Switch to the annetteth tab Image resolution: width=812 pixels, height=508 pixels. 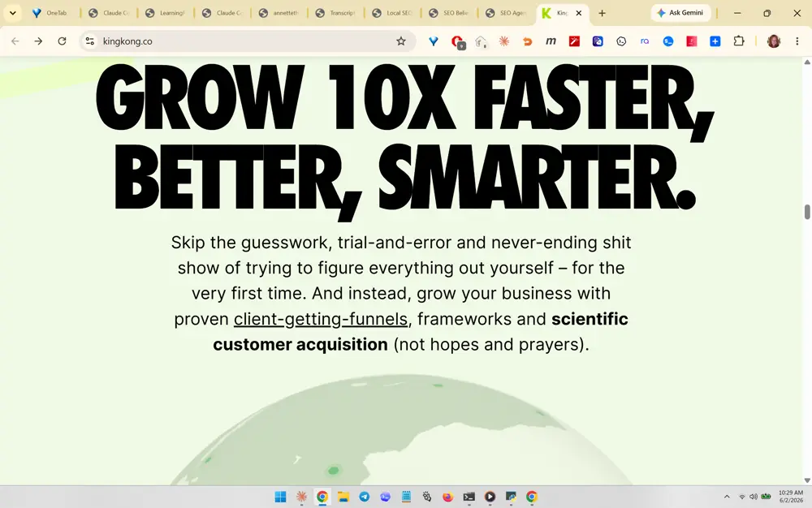click(279, 13)
